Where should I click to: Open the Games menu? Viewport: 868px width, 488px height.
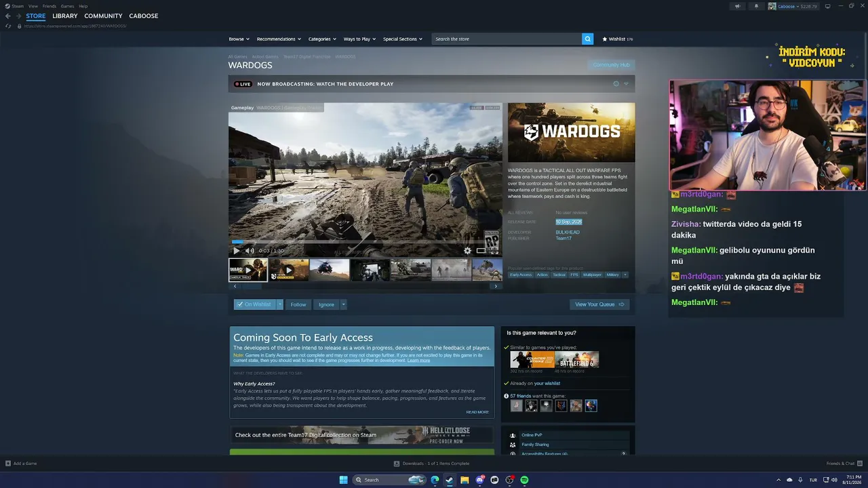point(68,6)
